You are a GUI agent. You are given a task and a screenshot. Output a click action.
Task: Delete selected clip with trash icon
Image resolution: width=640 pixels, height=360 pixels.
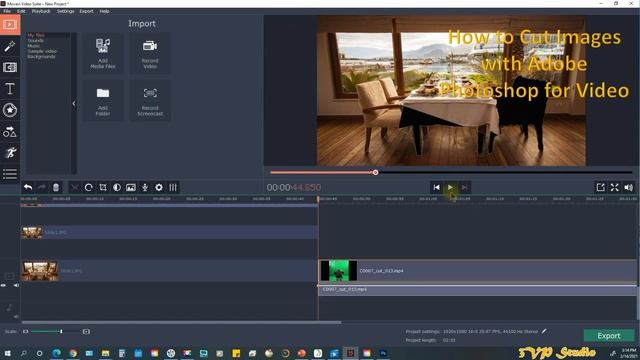56,187
